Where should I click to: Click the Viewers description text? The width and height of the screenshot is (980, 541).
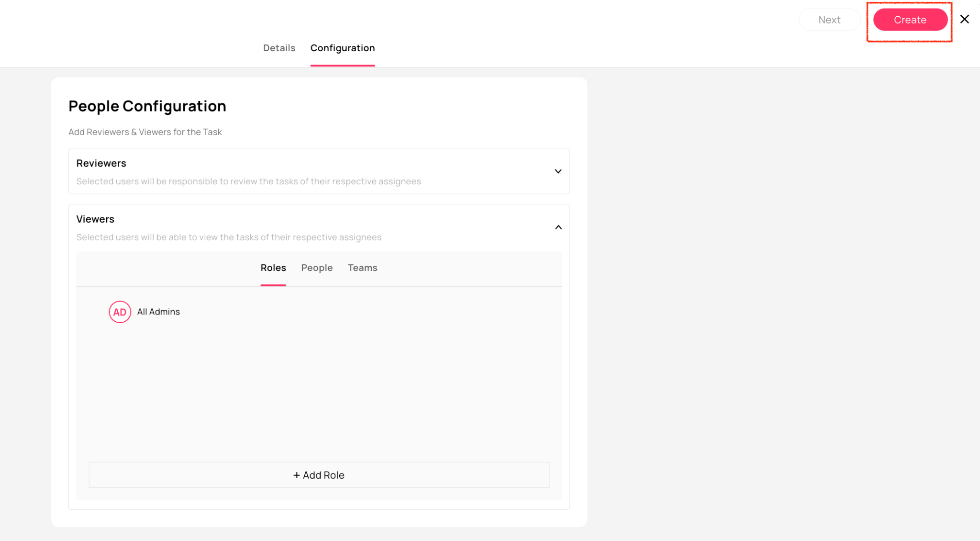tap(229, 237)
